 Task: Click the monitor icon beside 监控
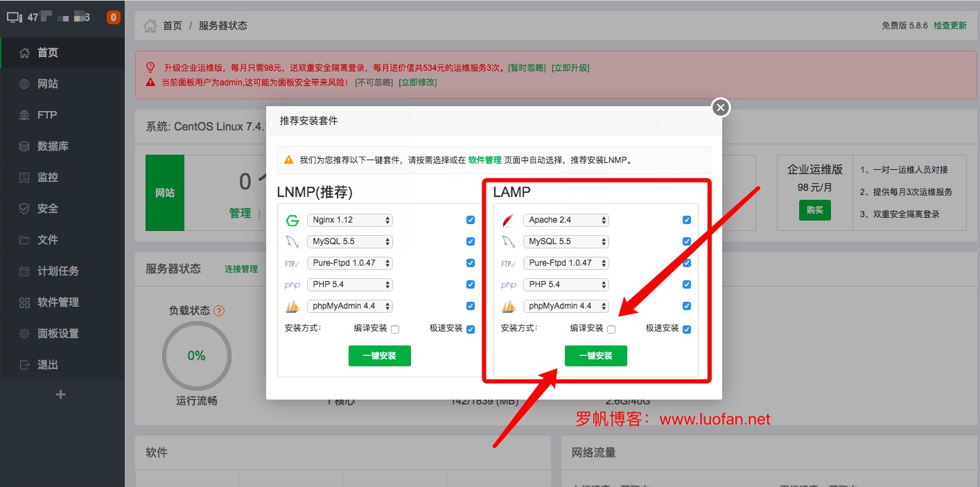24,178
